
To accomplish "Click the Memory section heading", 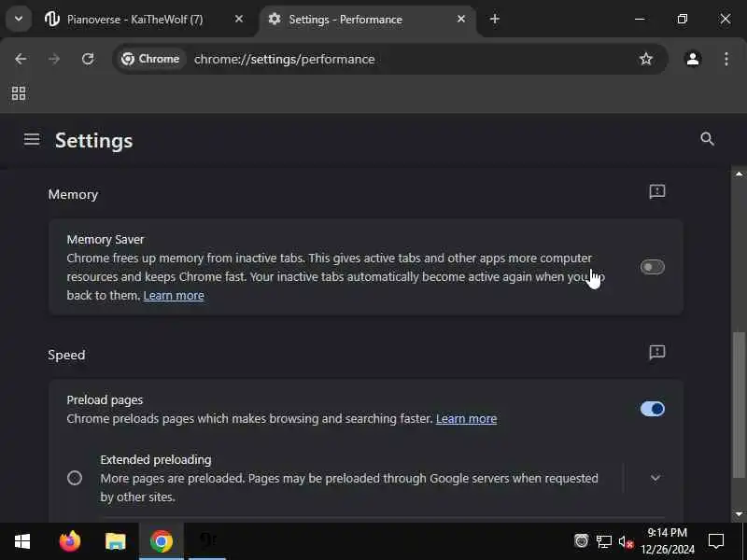I will click(73, 194).
